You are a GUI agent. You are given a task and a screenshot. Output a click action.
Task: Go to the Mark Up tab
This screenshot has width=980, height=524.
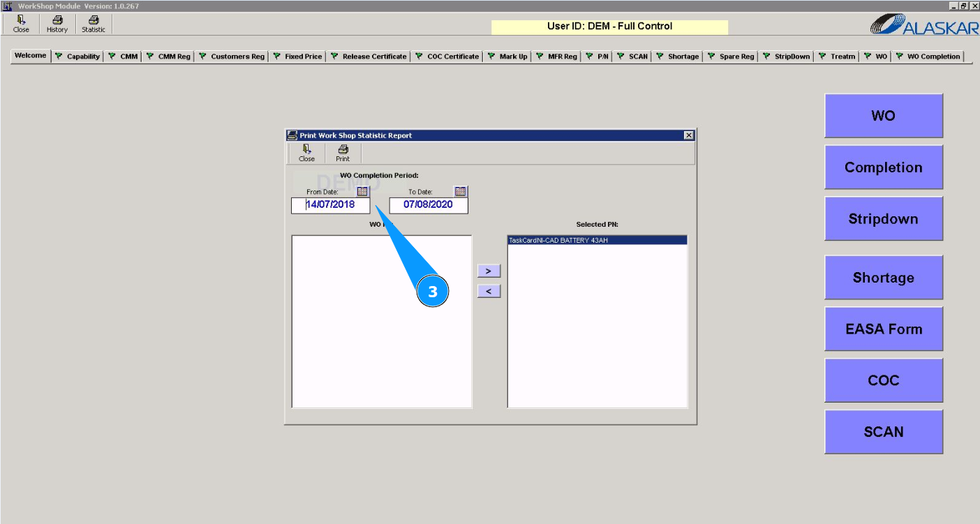pos(508,57)
